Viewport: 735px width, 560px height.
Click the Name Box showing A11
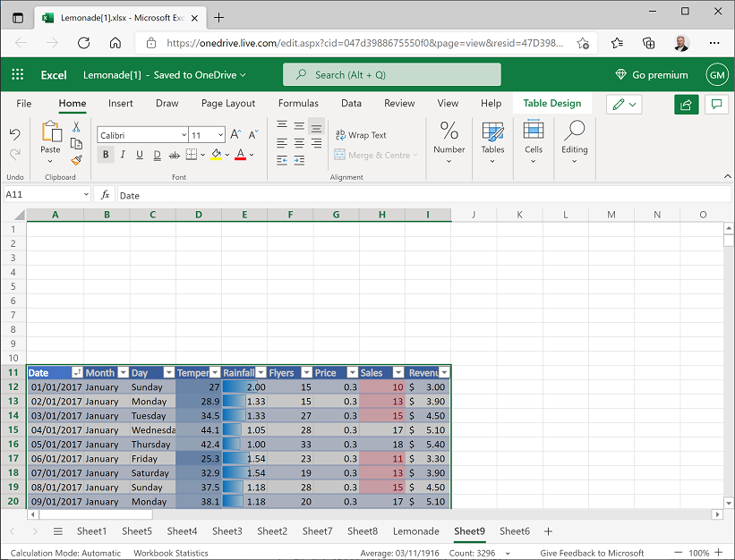pyautogui.click(x=40, y=194)
